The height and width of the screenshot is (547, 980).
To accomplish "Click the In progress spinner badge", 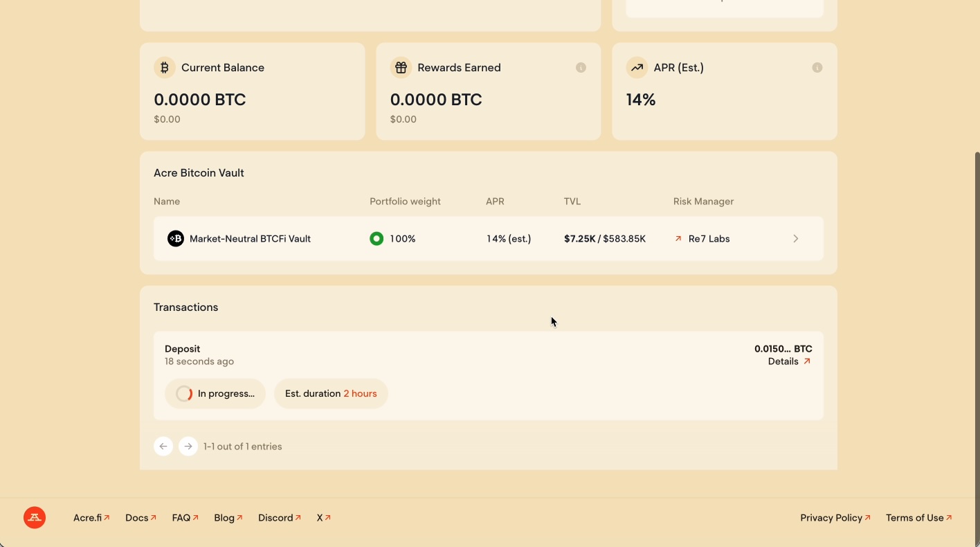I will point(215,394).
